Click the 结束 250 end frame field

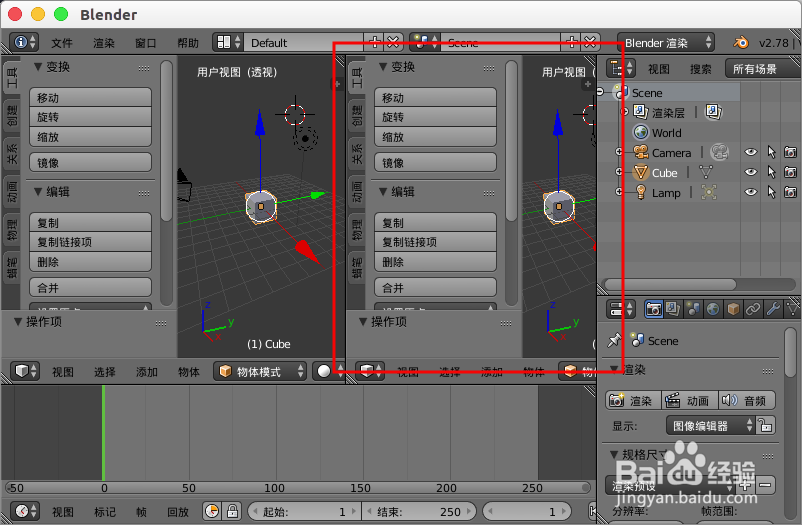pos(418,511)
